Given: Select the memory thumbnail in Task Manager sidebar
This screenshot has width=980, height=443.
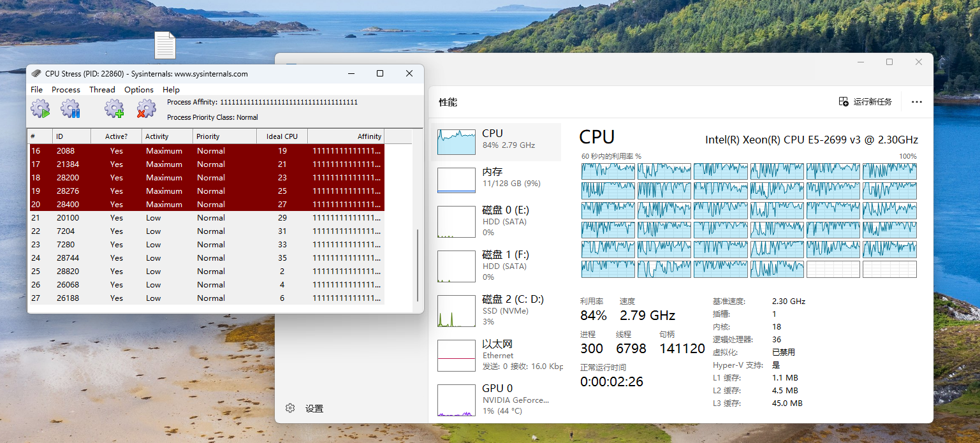Looking at the screenshot, I should 457,180.
